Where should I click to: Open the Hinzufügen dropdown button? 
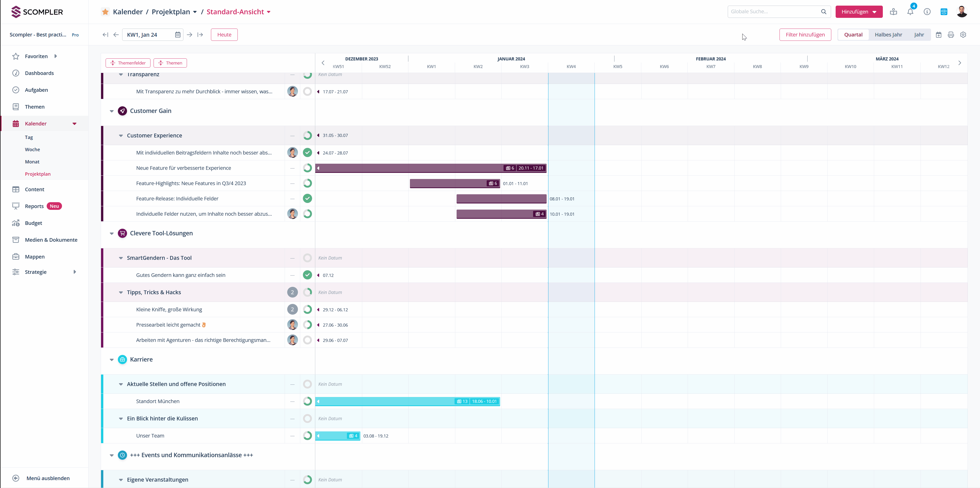point(859,12)
